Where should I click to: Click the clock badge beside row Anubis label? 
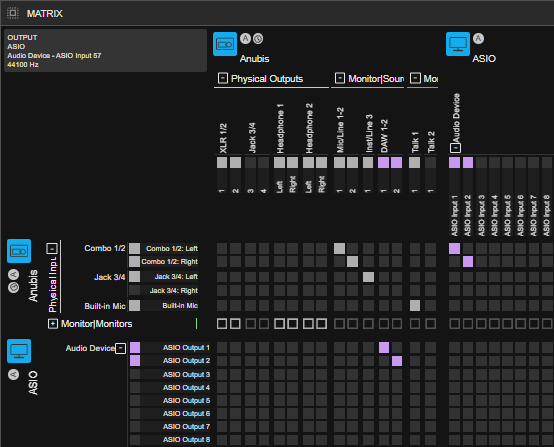(13, 287)
